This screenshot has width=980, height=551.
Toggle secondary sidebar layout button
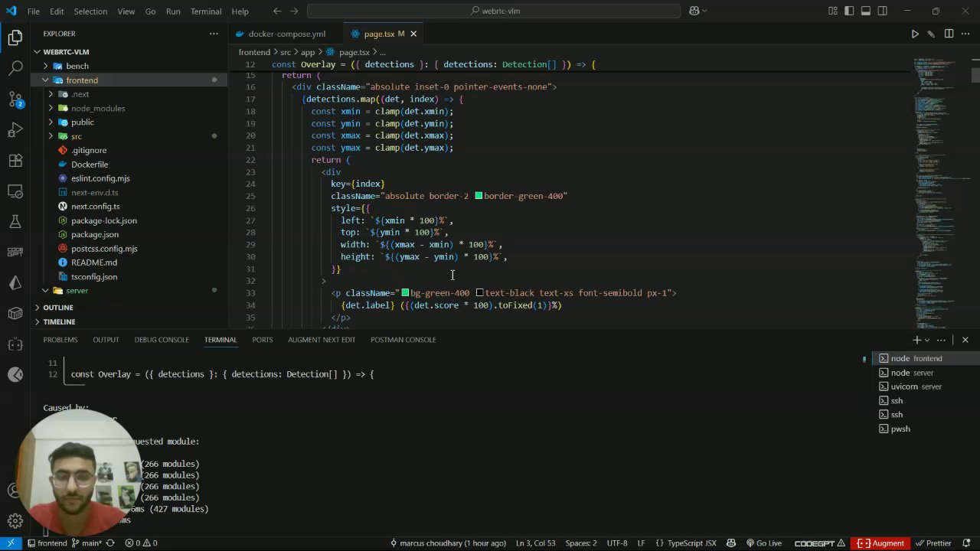click(x=883, y=11)
